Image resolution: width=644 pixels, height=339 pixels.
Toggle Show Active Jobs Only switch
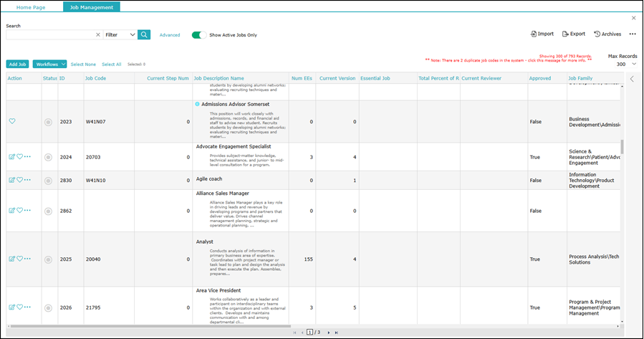pos(199,35)
